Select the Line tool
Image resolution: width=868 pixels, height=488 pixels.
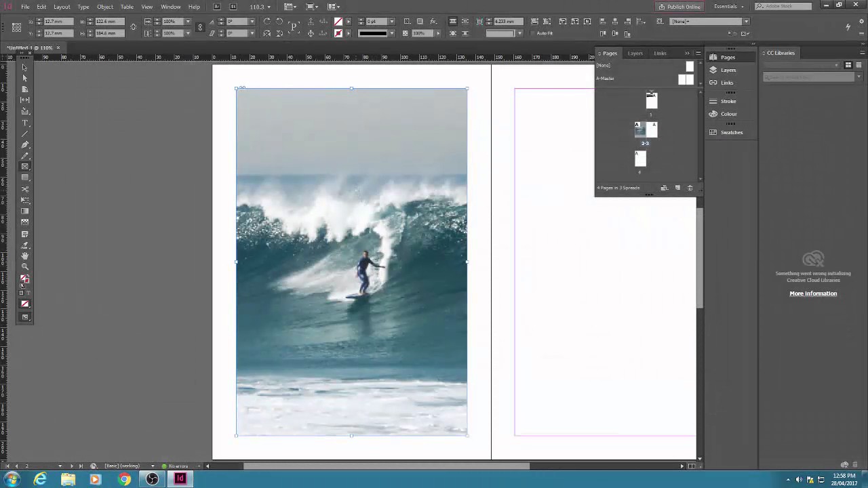(x=25, y=134)
